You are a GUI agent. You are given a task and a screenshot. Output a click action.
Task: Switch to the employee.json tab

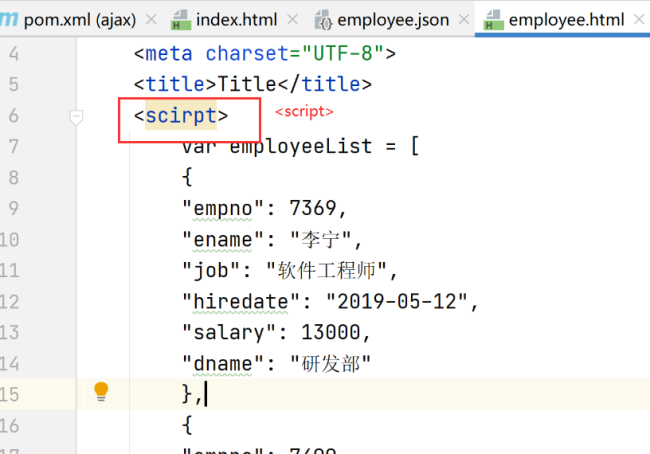click(x=393, y=20)
